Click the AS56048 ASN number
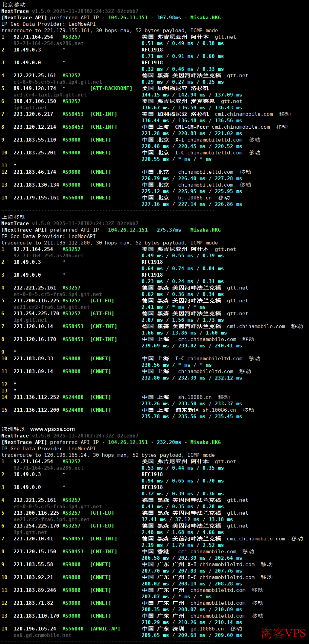309x644 pixels. tap(73, 198)
